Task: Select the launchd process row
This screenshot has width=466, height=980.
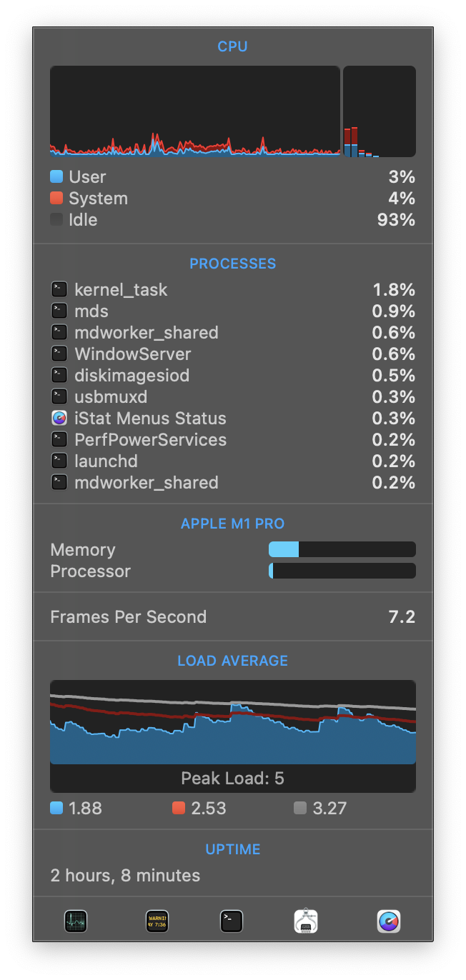Action: click(233, 461)
